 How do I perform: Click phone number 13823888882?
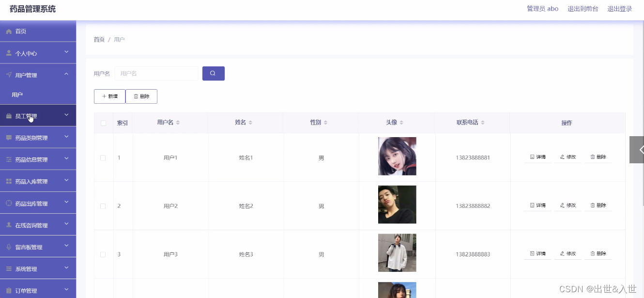(x=473, y=206)
